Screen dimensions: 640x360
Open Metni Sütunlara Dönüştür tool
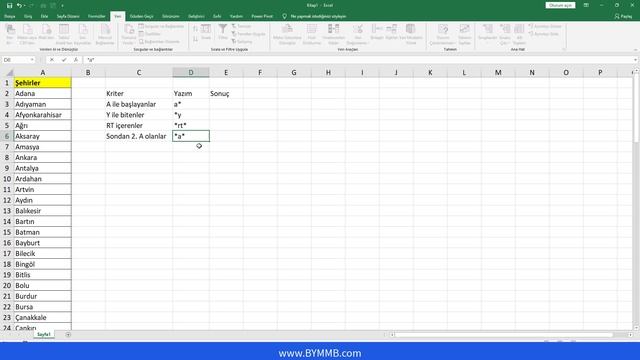[287, 34]
